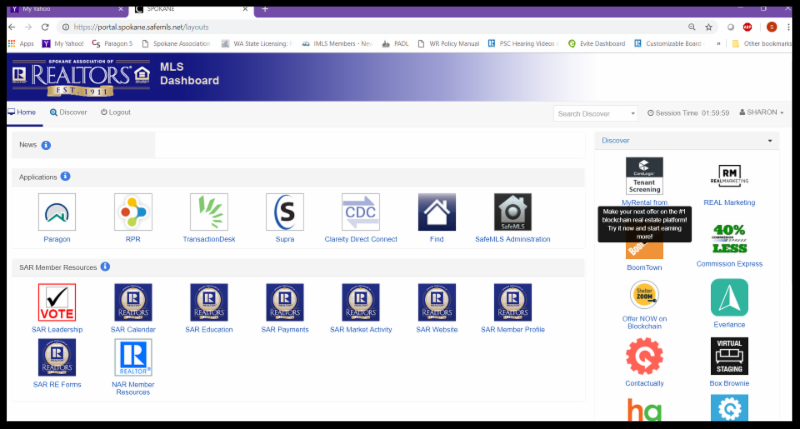Open the Paragon application icon
This screenshot has width=800, height=429.
[57, 212]
